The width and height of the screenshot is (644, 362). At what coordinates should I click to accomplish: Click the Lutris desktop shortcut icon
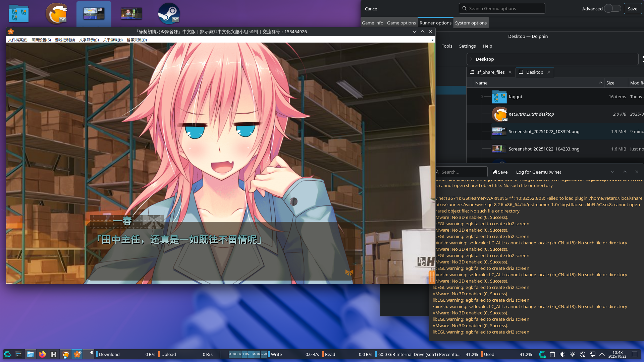[56, 14]
